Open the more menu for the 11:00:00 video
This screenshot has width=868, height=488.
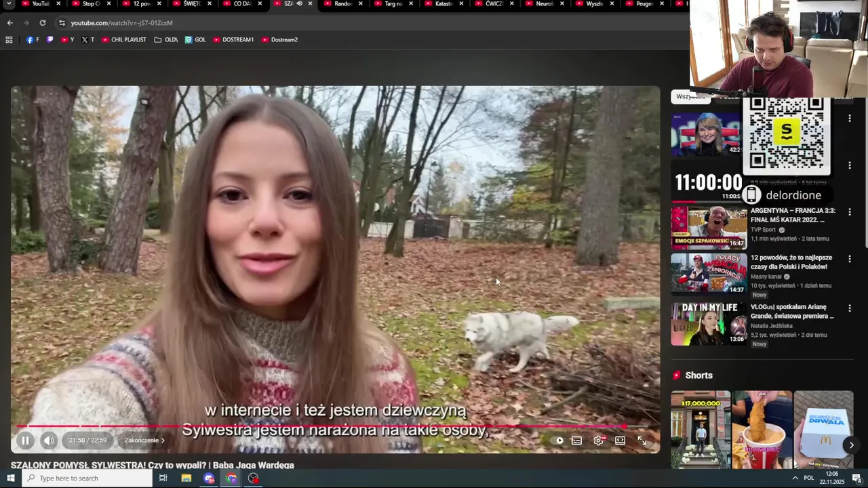coord(850,165)
